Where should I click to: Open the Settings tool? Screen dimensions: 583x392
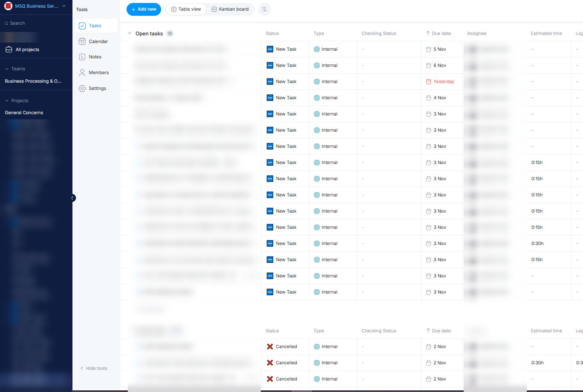pos(96,88)
